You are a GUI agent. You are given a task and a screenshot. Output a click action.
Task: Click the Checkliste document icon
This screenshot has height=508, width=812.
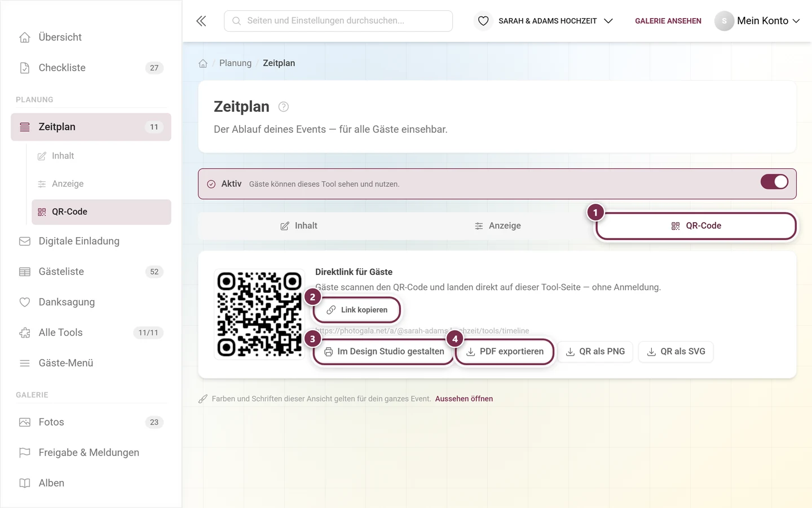(x=25, y=68)
